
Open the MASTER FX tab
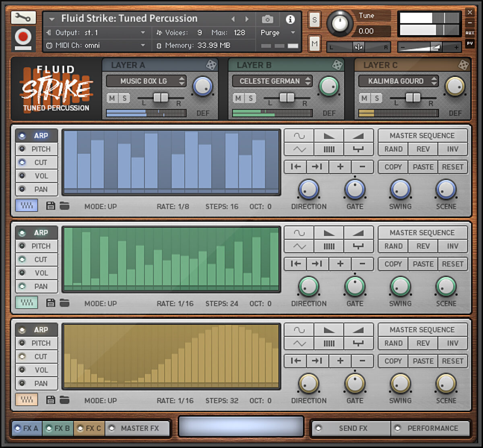137,428
